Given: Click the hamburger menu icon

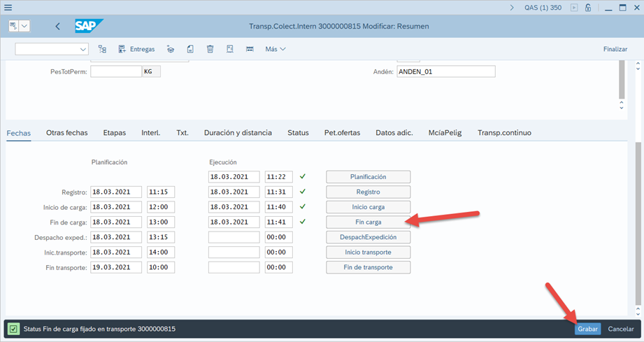Looking at the screenshot, I should click(8, 8).
